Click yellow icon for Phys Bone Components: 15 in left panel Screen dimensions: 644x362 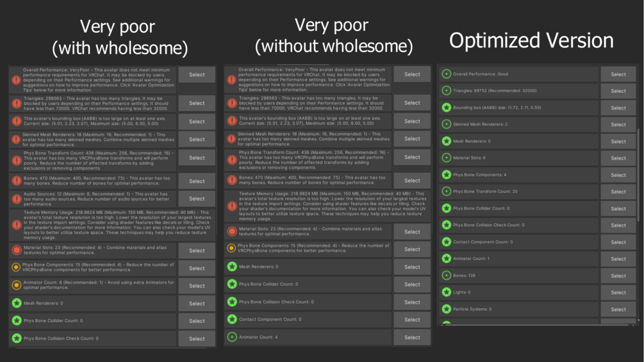point(17,267)
